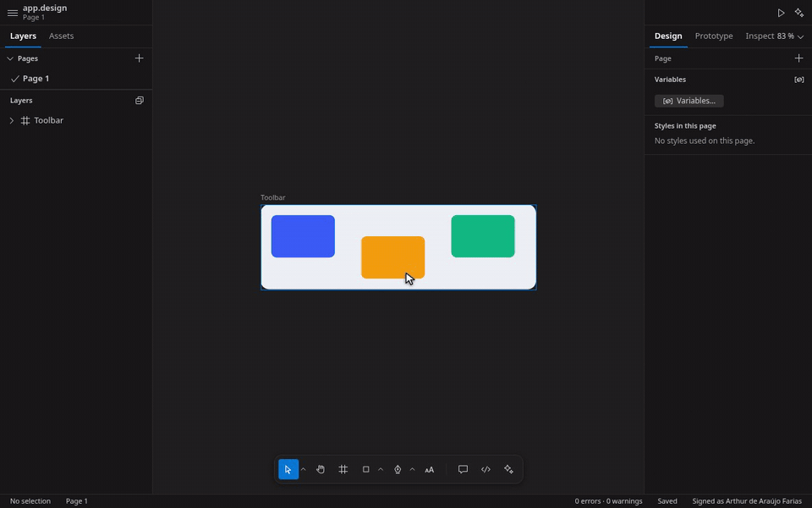The image size is (812, 508).
Task: Toggle the code Dev mode icon
Action: coord(486,469)
